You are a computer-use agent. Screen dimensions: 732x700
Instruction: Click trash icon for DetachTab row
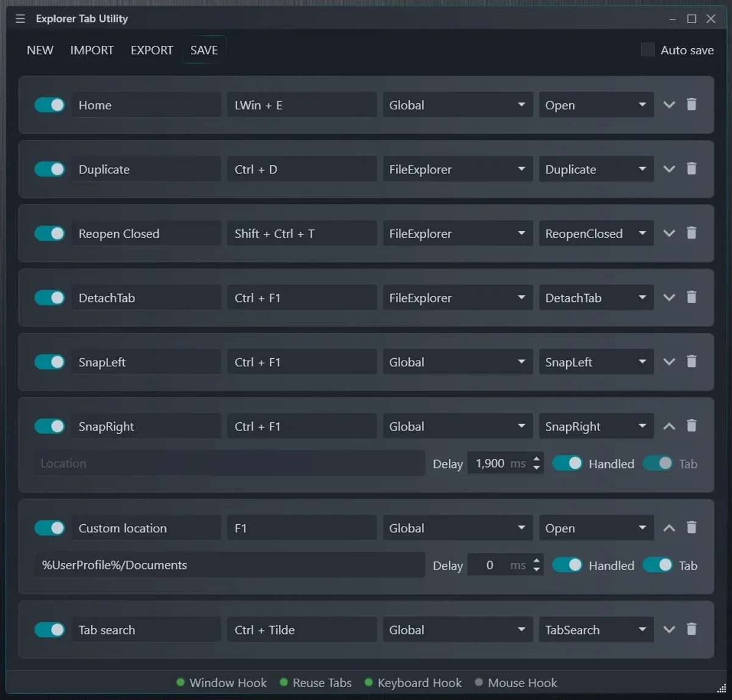[691, 297]
